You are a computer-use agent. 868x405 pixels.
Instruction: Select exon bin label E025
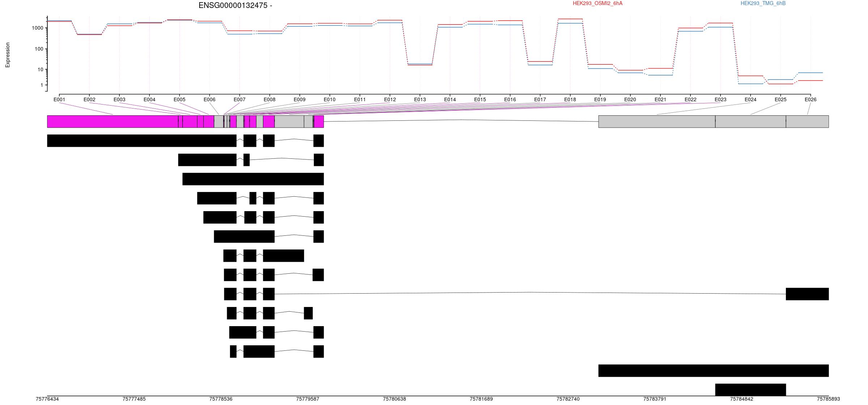(x=780, y=99)
